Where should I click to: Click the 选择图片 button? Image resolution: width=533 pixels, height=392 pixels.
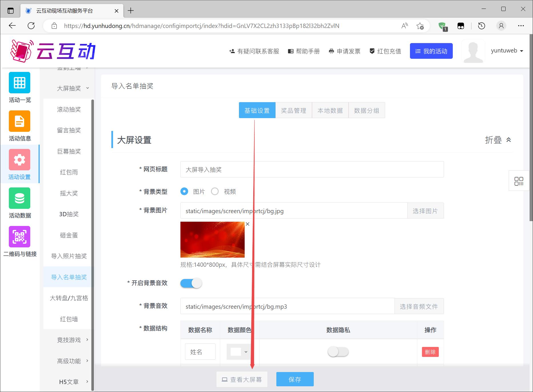pyautogui.click(x=425, y=211)
